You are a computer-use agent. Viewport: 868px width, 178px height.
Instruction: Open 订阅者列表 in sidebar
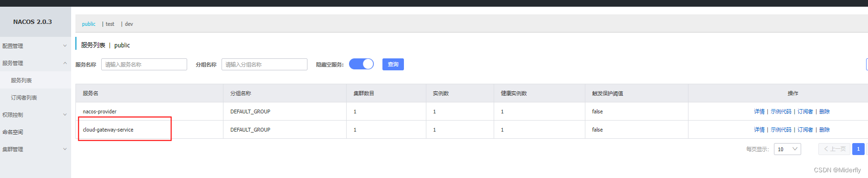click(35, 98)
